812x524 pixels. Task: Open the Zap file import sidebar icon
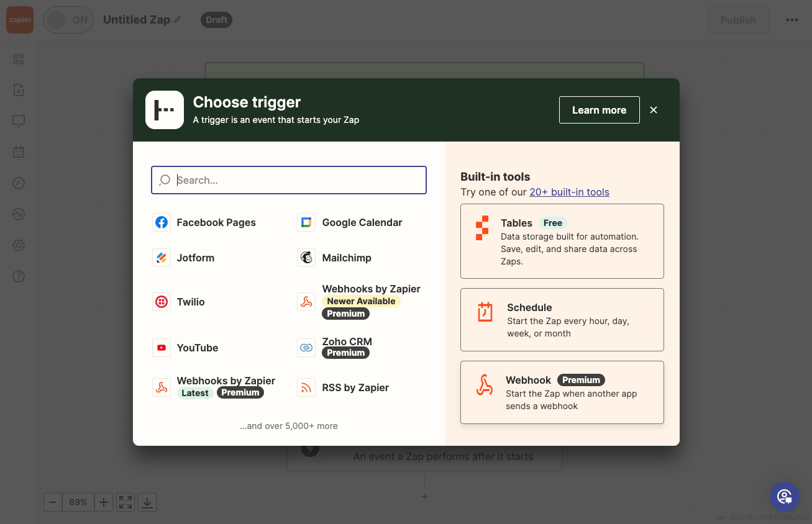click(x=19, y=90)
